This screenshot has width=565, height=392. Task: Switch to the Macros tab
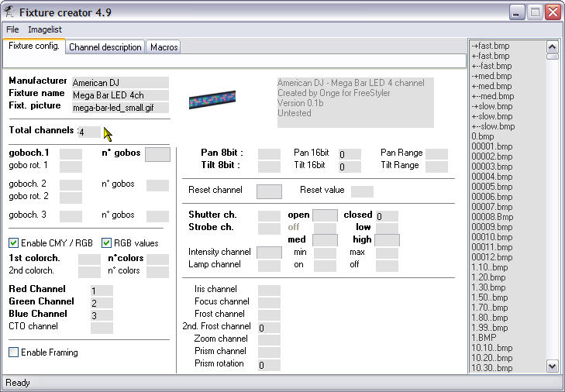pyautogui.click(x=164, y=47)
